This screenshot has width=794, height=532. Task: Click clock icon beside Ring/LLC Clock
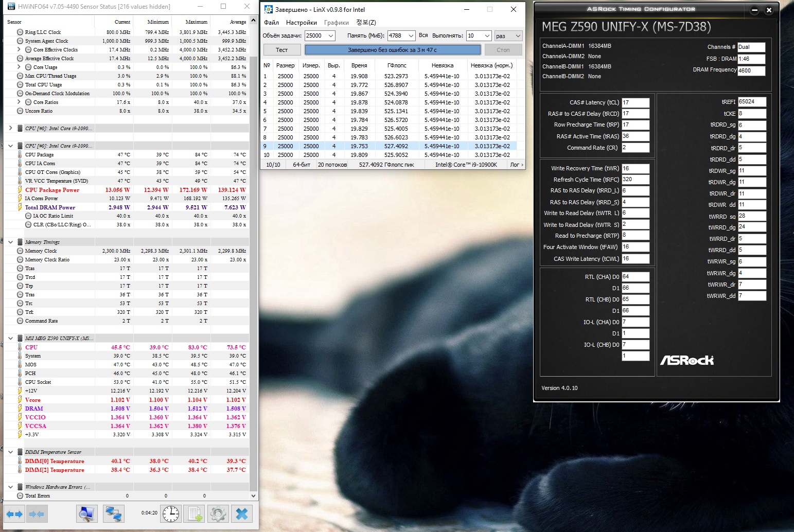tap(20, 32)
